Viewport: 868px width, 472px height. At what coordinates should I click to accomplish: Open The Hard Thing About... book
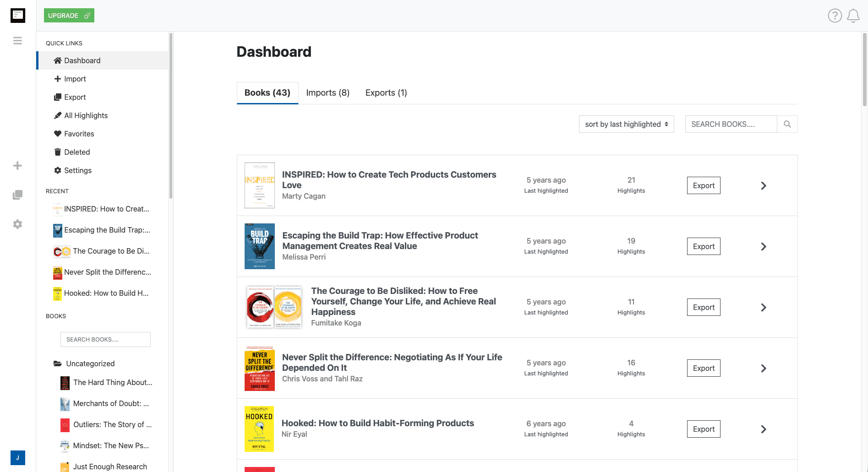(x=107, y=382)
